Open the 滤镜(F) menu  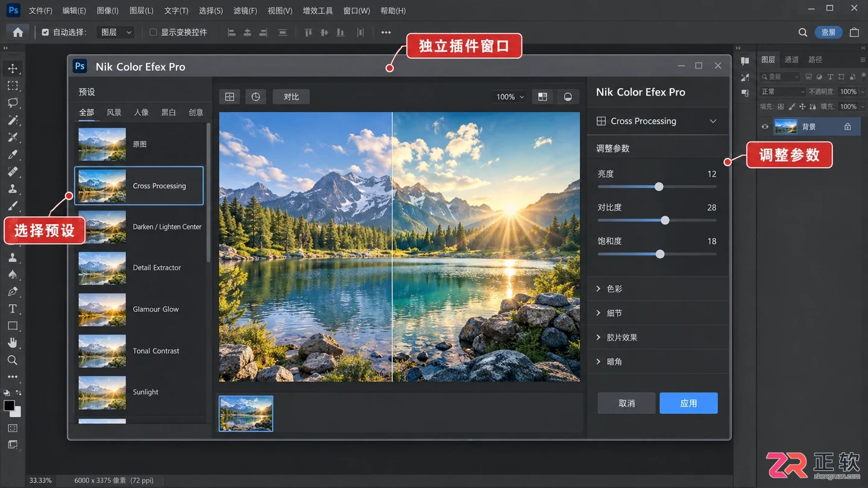[x=245, y=11]
